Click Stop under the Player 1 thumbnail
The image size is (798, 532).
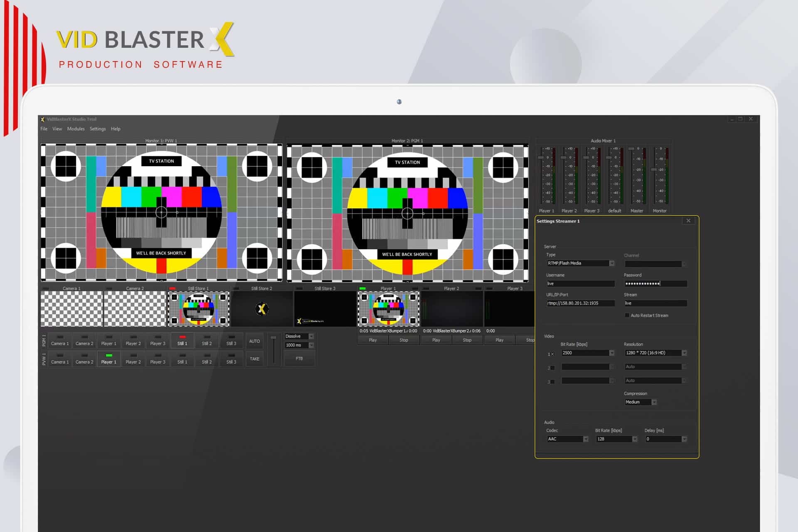(x=404, y=340)
